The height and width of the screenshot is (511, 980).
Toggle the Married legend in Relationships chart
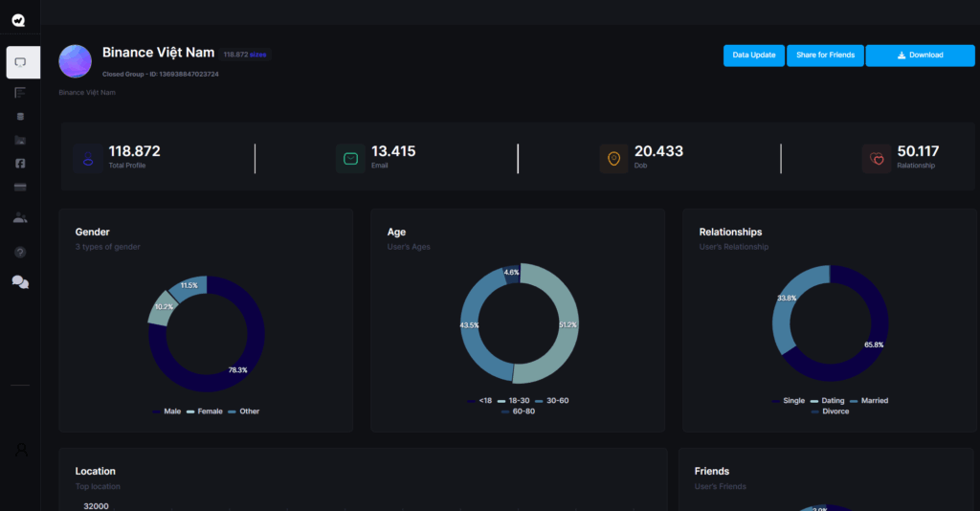click(868, 400)
